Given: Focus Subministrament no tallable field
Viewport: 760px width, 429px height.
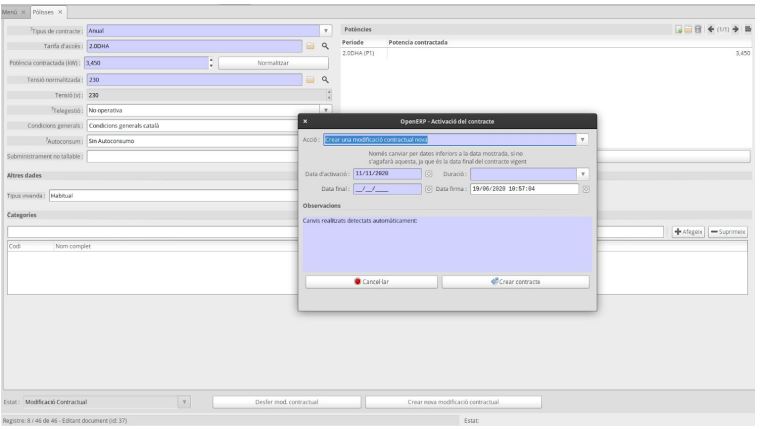Looking at the screenshot, I should (192, 157).
